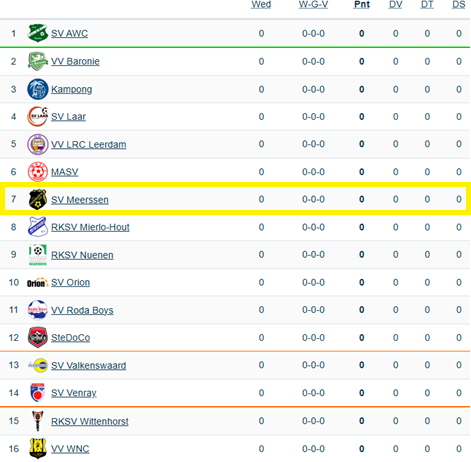This screenshot has height=462, width=471.
Task: Sort by the DV column header
Action: tap(396, 5)
